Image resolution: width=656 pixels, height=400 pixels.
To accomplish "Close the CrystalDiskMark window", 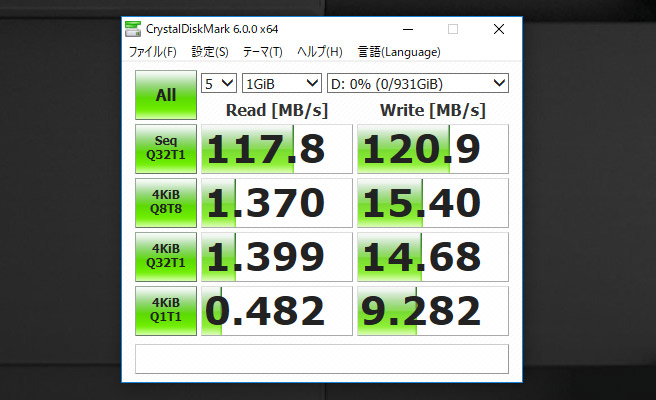I will coord(498,29).
